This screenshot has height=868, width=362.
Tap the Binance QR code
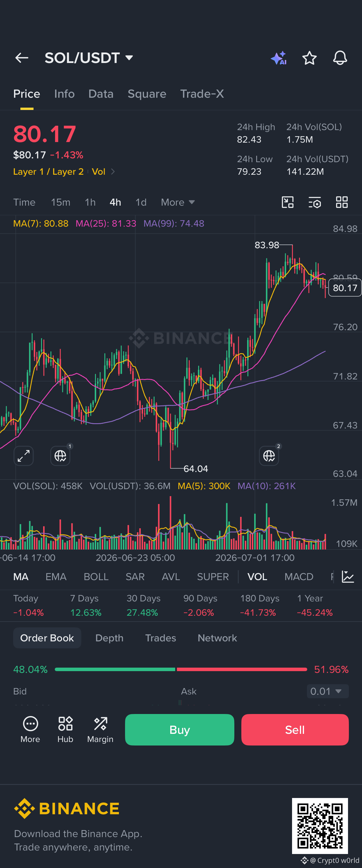tap(320, 825)
